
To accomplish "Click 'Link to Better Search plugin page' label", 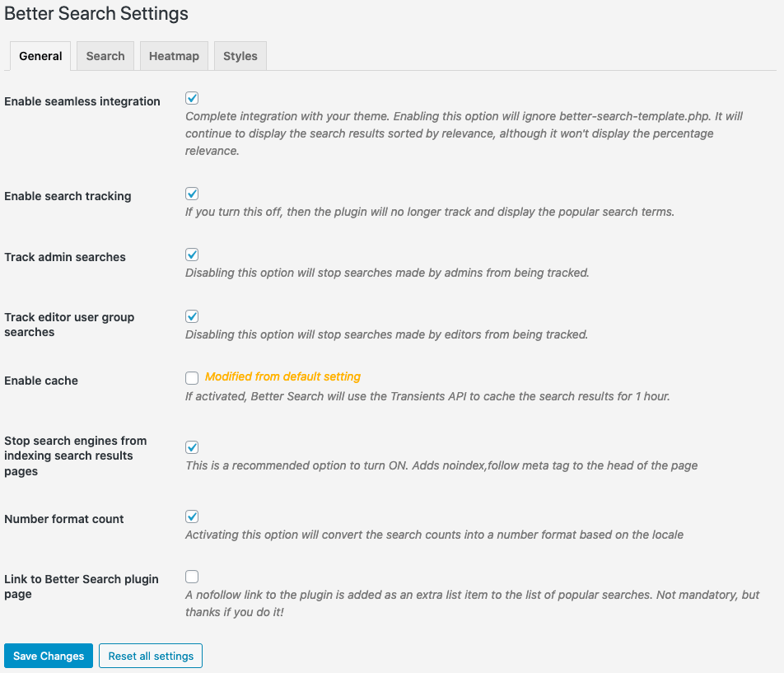I will coord(82,587).
